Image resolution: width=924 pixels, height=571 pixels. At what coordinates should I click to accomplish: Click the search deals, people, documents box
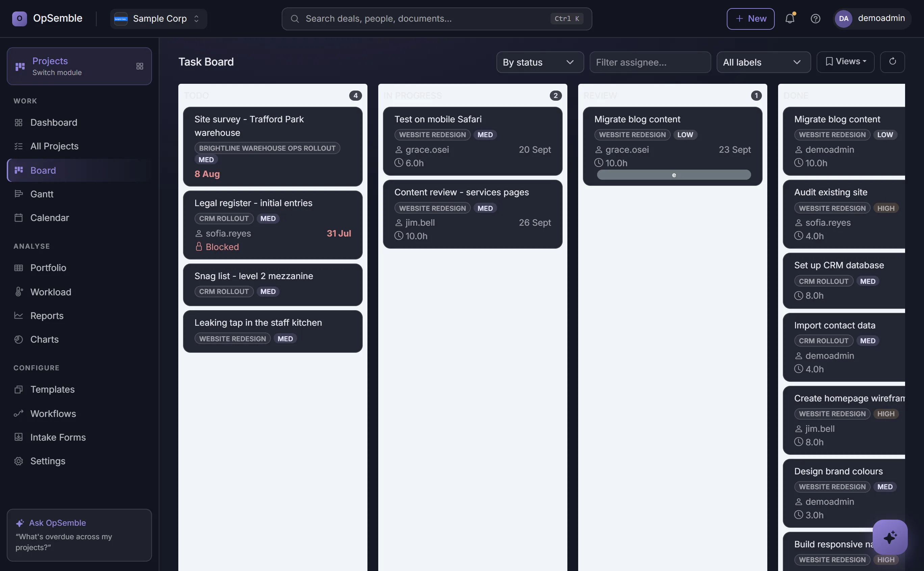coord(437,19)
